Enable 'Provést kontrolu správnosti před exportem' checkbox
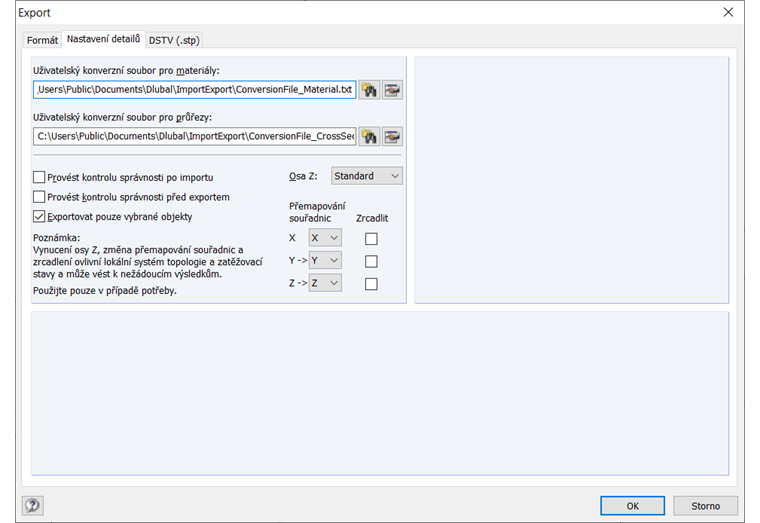Viewport: 760px width, 523px height. click(x=39, y=197)
